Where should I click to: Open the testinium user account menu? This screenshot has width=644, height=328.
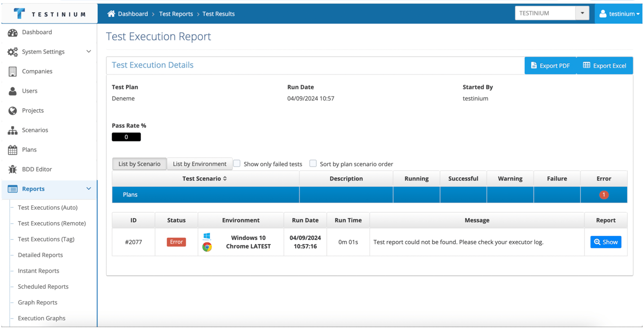pos(619,14)
